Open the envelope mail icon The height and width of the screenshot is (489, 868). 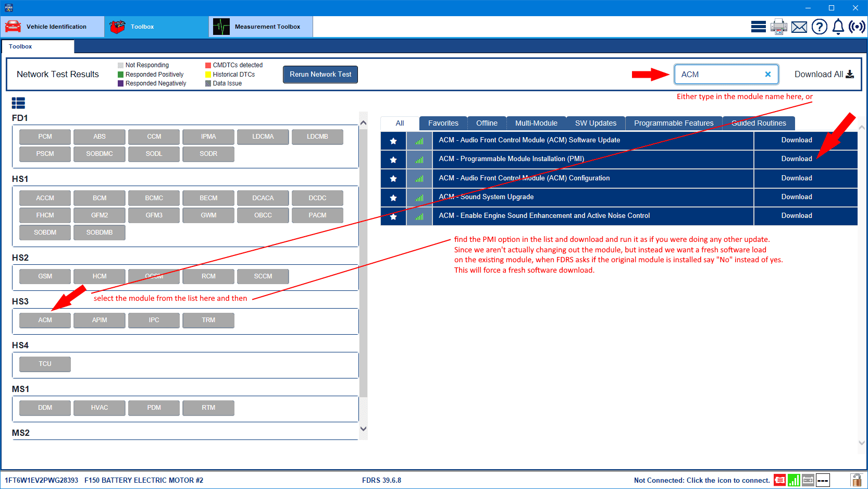(799, 27)
